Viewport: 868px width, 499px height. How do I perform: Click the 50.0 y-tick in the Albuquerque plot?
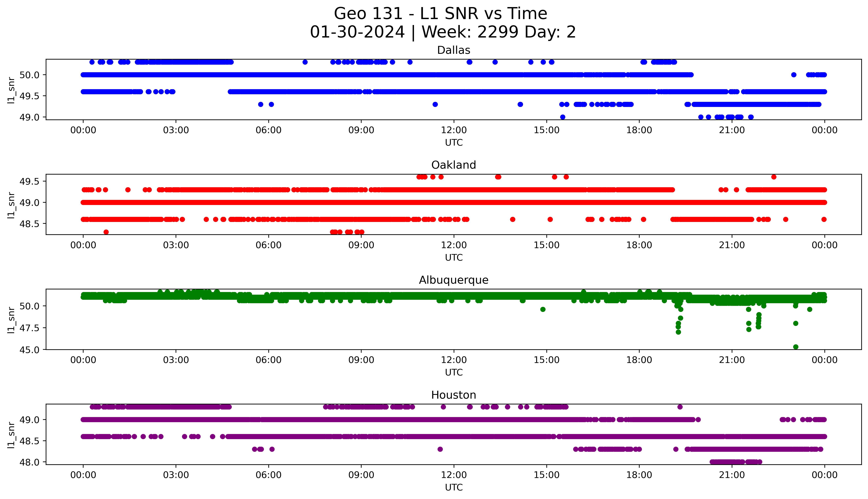(29, 306)
